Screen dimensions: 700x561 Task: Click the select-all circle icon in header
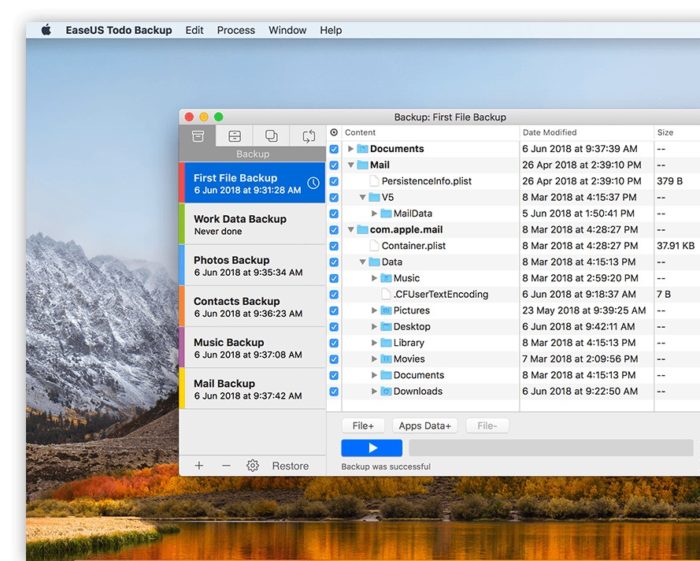point(334,132)
